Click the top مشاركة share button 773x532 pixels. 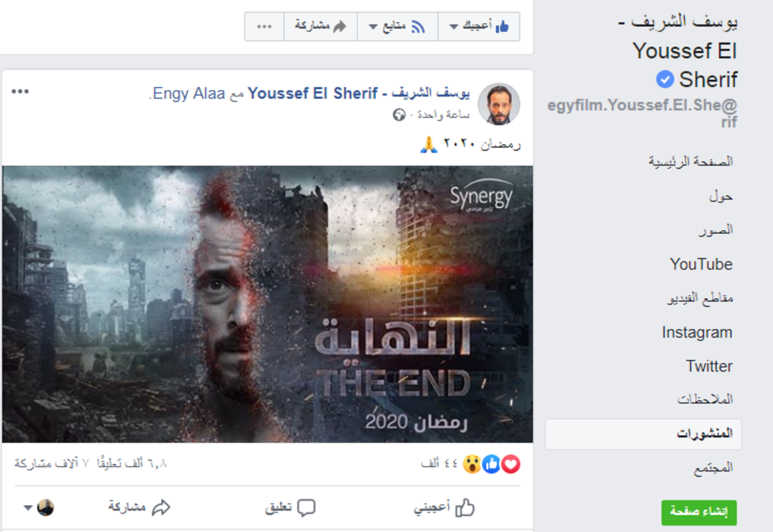coord(321,26)
